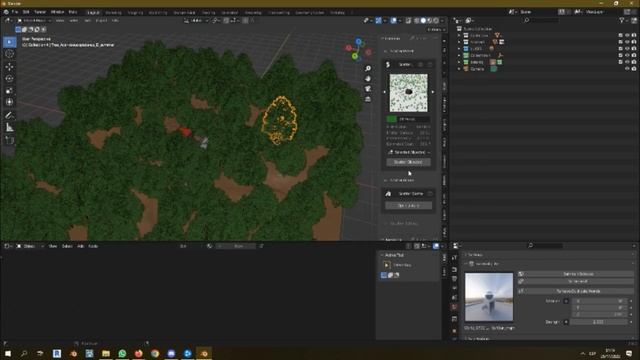Open the Object Mode dropdown
Screen dimensions: 640x360
tap(34, 20)
